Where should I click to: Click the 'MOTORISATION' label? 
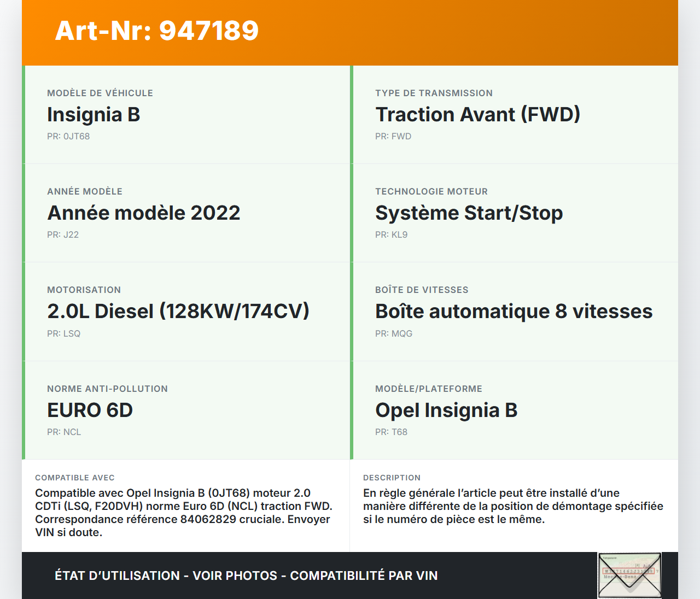pos(84,290)
